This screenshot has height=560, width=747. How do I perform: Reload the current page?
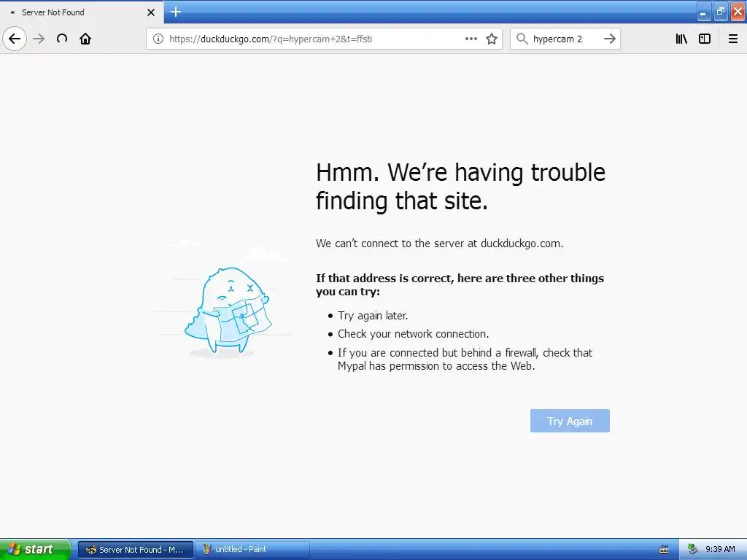click(62, 39)
